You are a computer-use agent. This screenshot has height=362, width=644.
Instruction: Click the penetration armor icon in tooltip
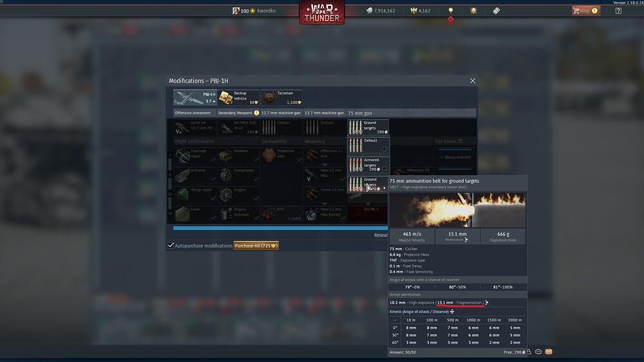coord(466,240)
